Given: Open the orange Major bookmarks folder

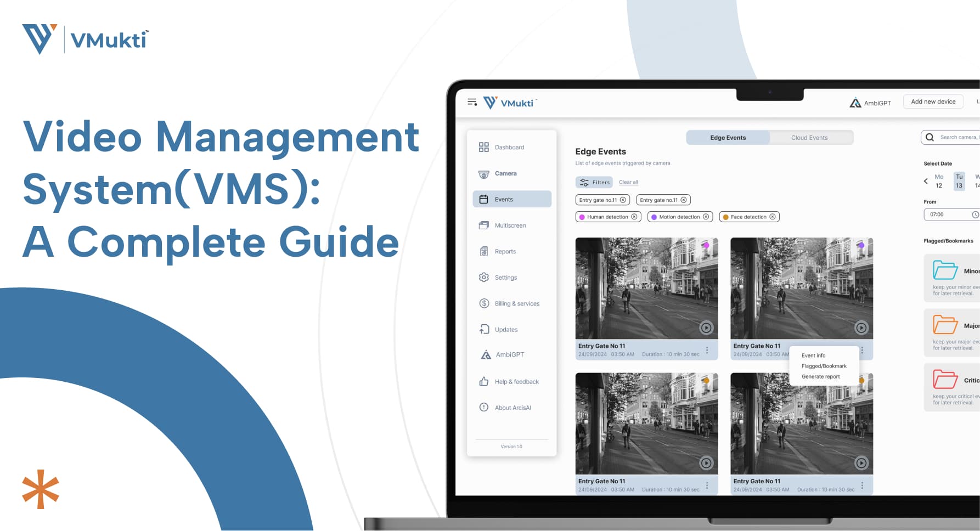Looking at the screenshot, I should click(x=945, y=325).
